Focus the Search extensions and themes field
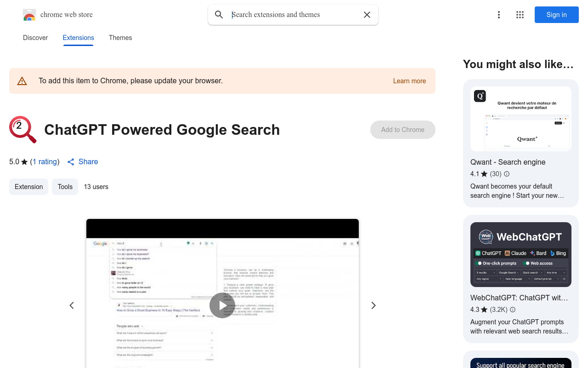 [294, 15]
